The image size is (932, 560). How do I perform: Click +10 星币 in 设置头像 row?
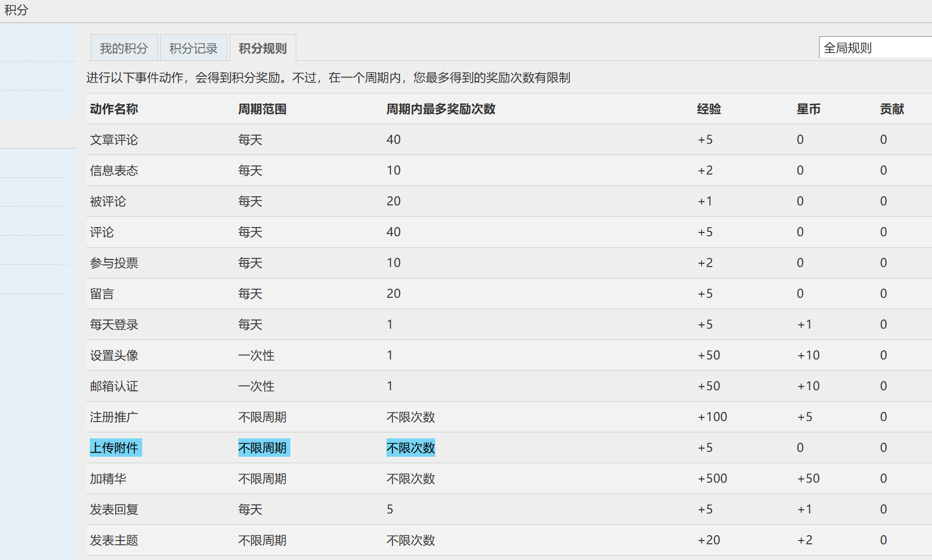pos(809,355)
